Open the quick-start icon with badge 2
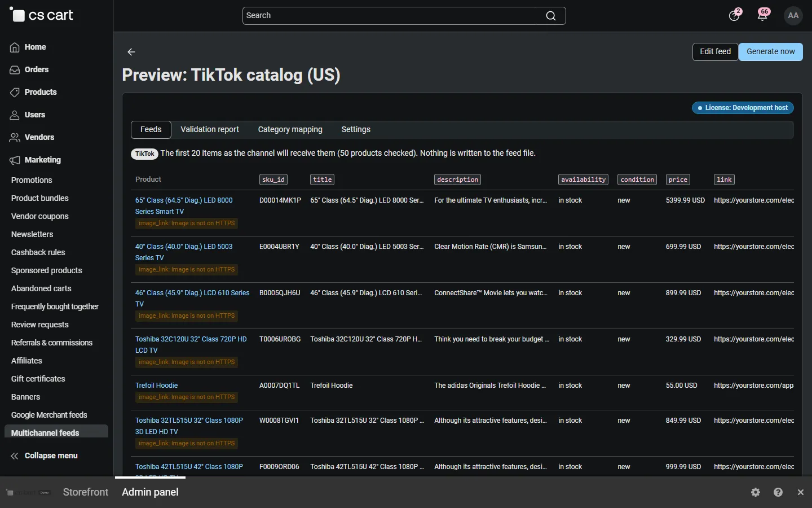Image resolution: width=812 pixels, height=508 pixels. (x=734, y=15)
